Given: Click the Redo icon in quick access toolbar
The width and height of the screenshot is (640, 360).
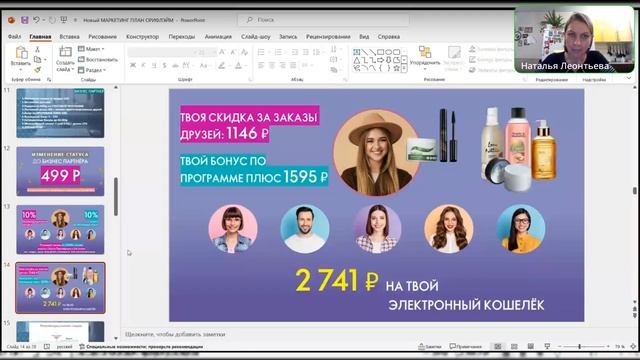Looking at the screenshot, I should point(52,20).
